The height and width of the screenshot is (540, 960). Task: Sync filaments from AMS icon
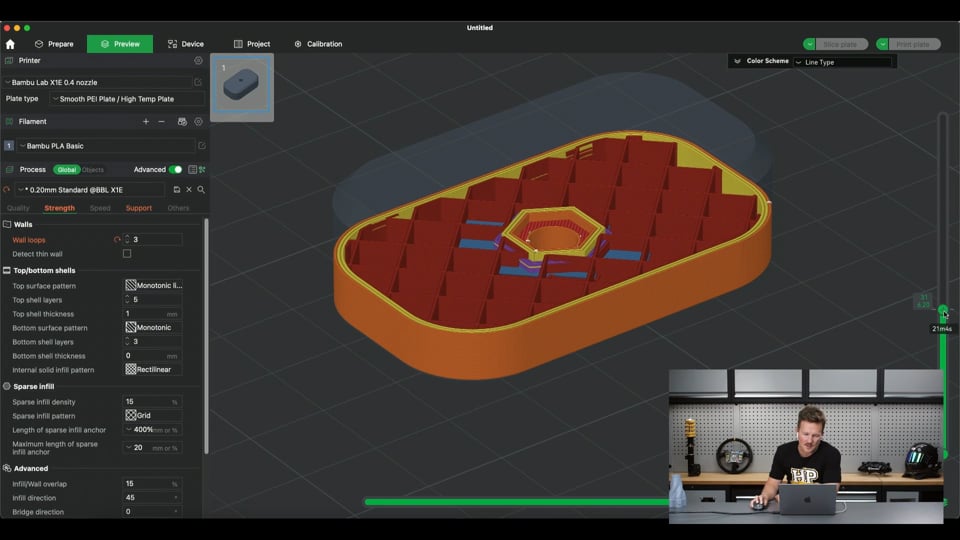pos(182,122)
